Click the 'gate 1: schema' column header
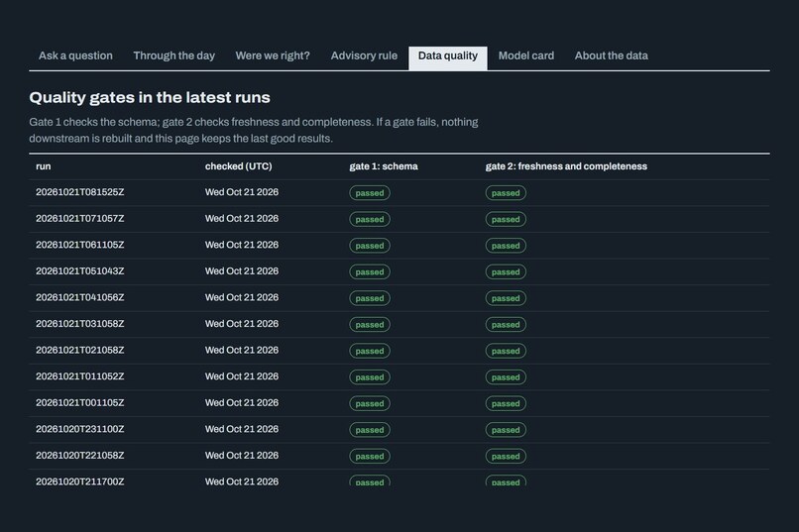Screen dimensions: 799x532 click(x=384, y=166)
